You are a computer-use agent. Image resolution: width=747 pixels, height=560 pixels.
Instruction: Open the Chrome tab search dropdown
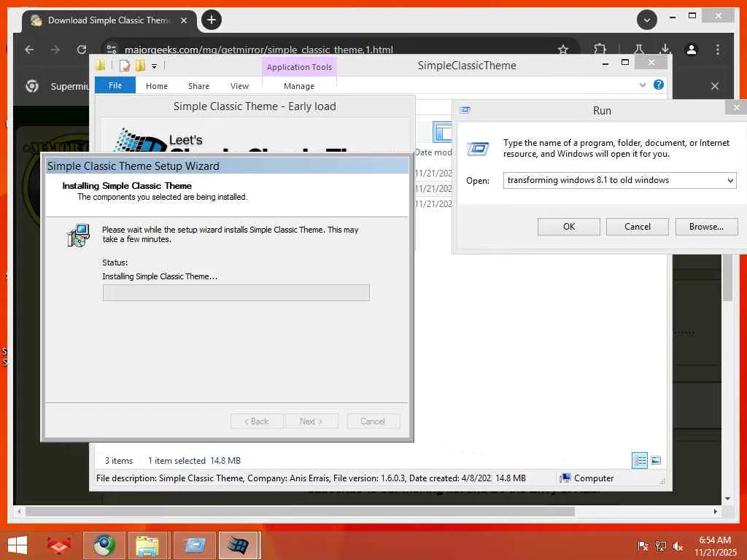pyautogui.click(x=647, y=20)
